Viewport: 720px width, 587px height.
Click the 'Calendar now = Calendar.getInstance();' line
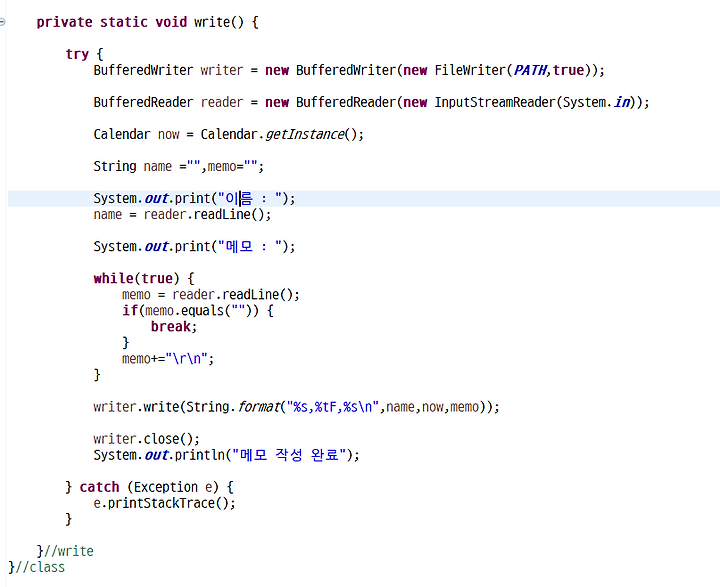[229, 134]
